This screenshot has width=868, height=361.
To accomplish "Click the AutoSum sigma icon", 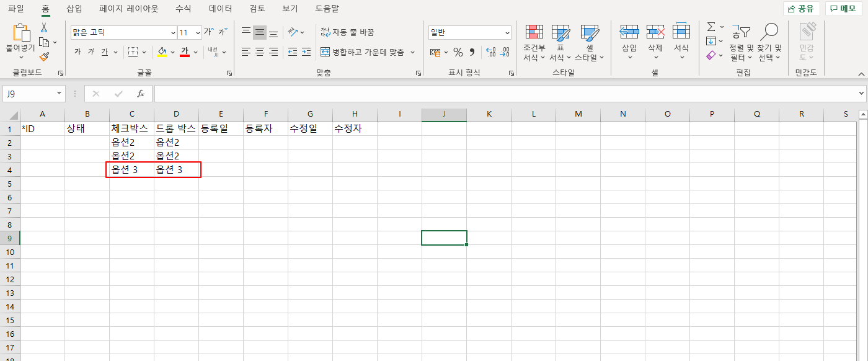I will point(711,27).
